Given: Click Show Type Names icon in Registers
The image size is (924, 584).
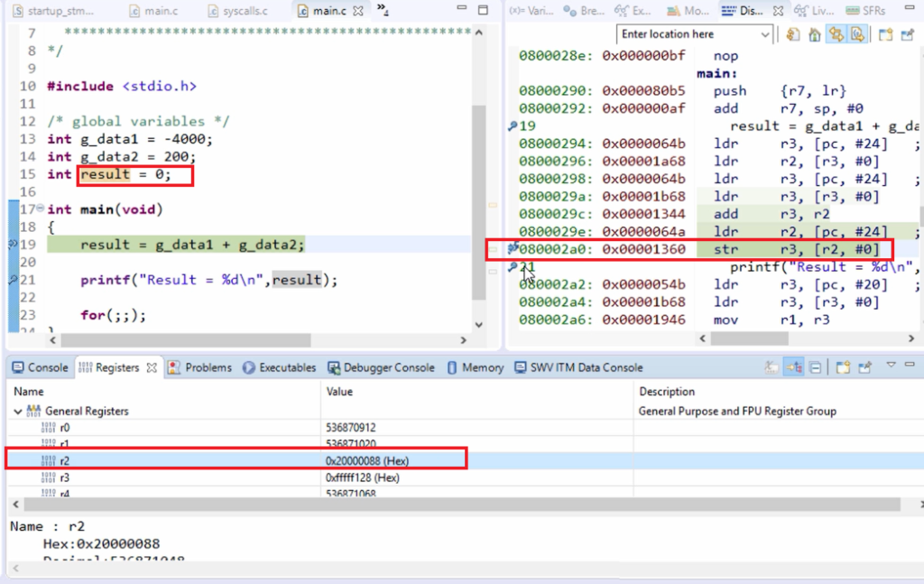Looking at the screenshot, I should [772, 367].
